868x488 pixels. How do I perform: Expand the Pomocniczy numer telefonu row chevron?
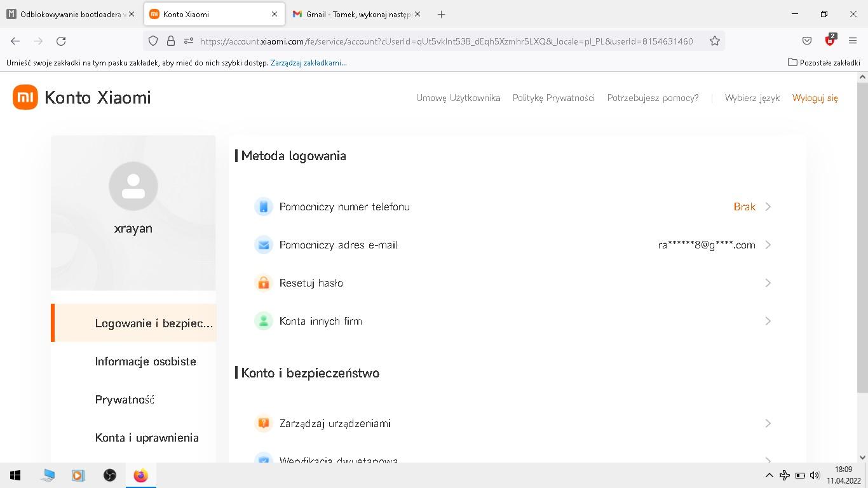pyautogui.click(x=768, y=207)
